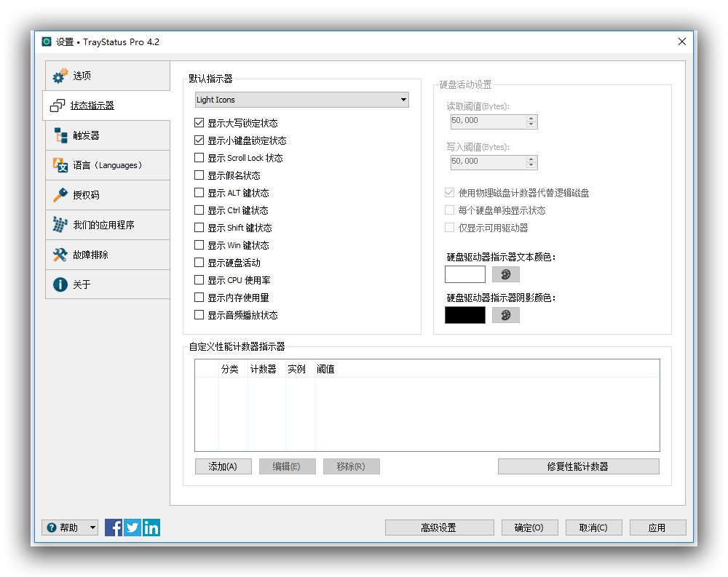Open color picker for 硬盘驱动器指示器阴影颜色
This screenshot has width=728, height=577.
(506, 315)
